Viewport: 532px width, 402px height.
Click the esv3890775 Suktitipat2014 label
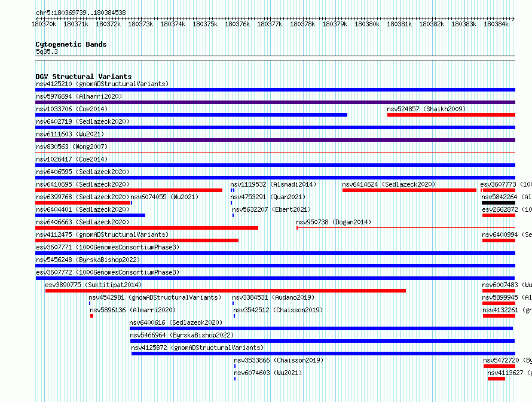93,285
